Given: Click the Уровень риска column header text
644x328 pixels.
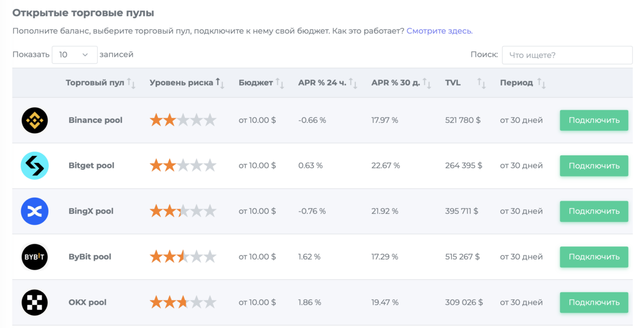Looking at the screenshot, I should click(x=181, y=83).
